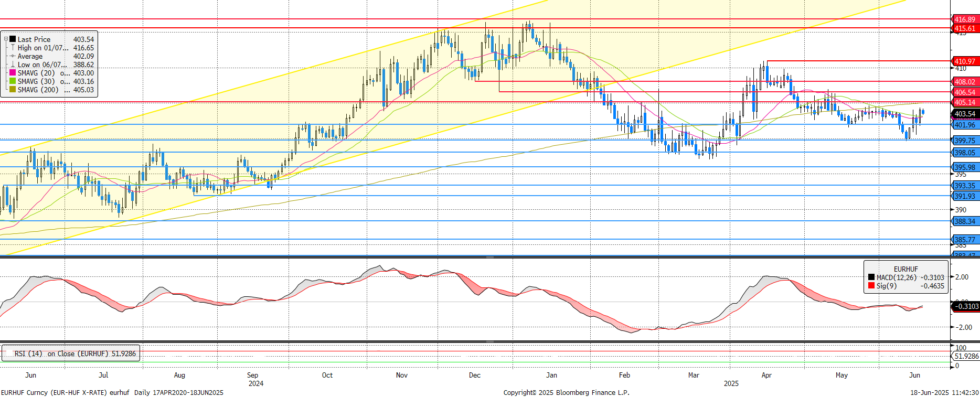
Task: Click the Jul month label on time axis
Action: coord(103,375)
